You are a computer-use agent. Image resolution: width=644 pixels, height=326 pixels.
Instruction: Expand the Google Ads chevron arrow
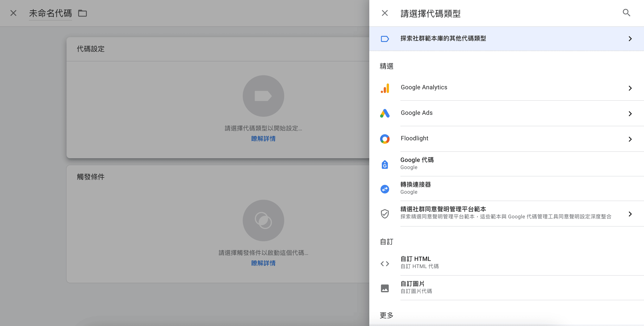tap(630, 113)
